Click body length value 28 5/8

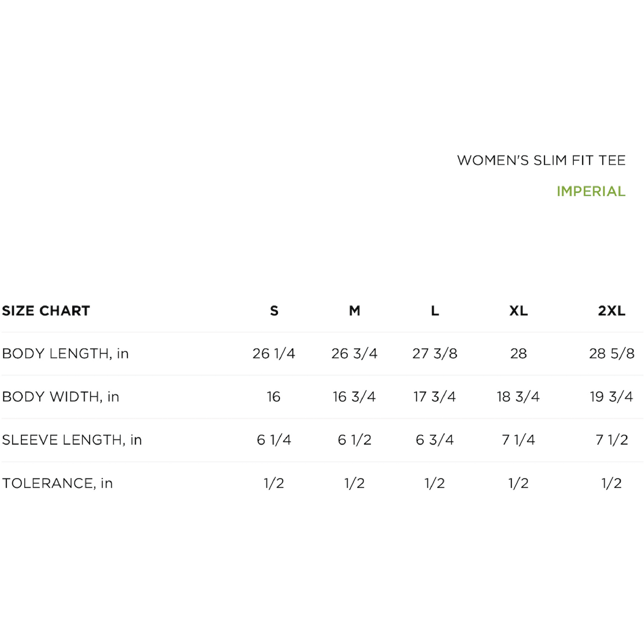[611, 354]
